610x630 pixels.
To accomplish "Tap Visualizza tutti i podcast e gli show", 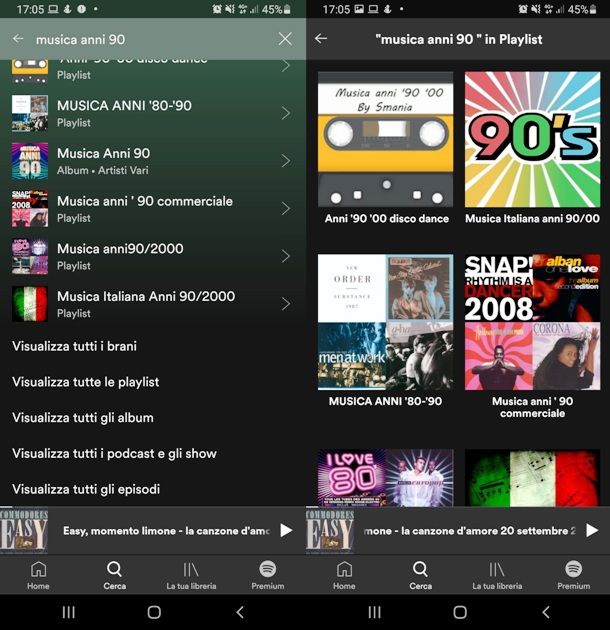I will tap(114, 453).
